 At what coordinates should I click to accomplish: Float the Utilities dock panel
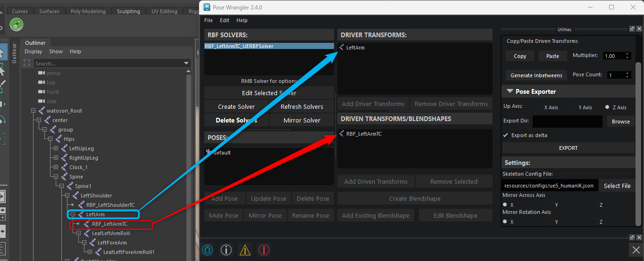point(632,29)
